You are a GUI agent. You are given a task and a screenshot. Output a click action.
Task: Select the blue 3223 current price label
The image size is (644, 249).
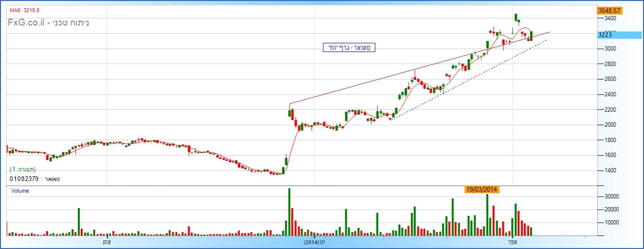(x=619, y=35)
